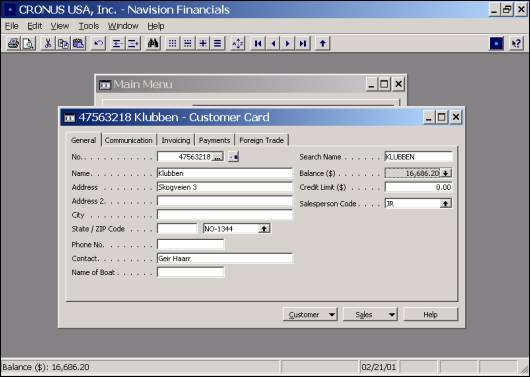Click the What's This help pointer icon
530x377 pixels.
[516, 43]
